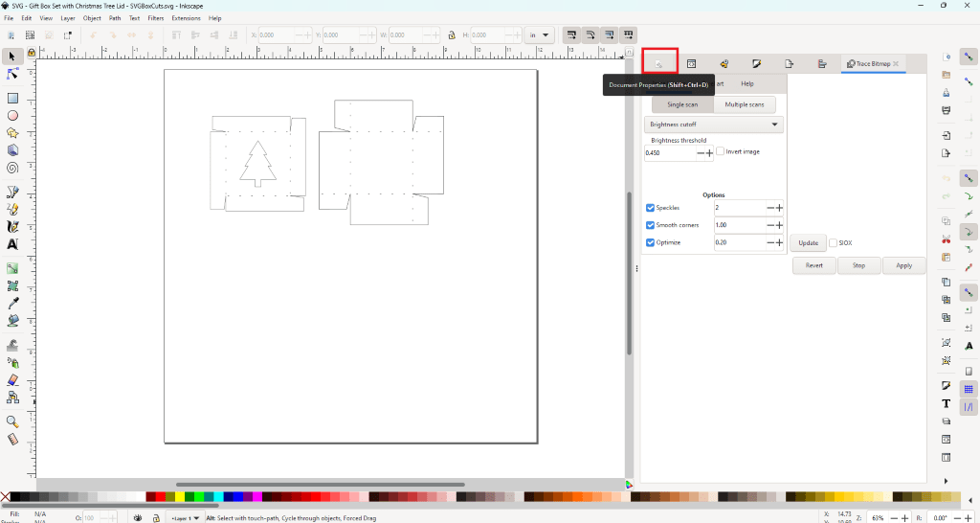
Task: Select the Rectangle tool
Action: click(12, 98)
